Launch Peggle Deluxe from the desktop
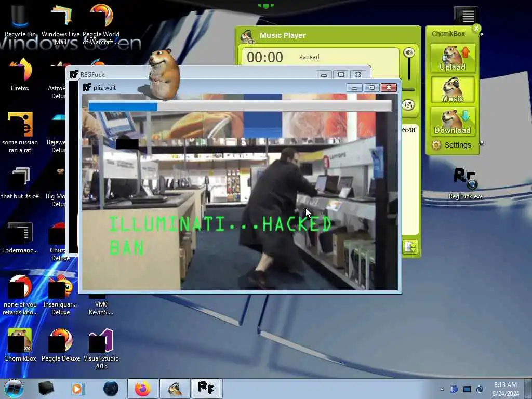 point(61,344)
